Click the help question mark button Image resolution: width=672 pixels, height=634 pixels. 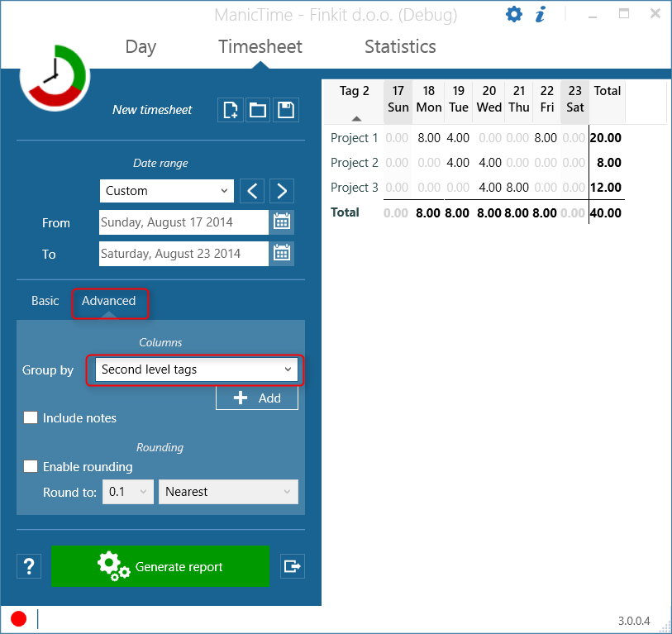[x=29, y=566]
